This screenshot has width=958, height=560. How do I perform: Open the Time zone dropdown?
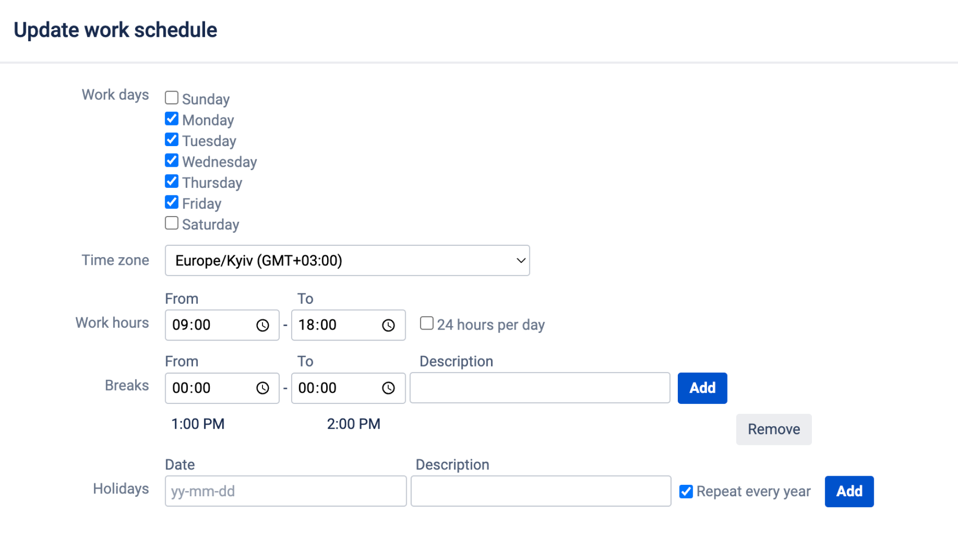(x=347, y=260)
